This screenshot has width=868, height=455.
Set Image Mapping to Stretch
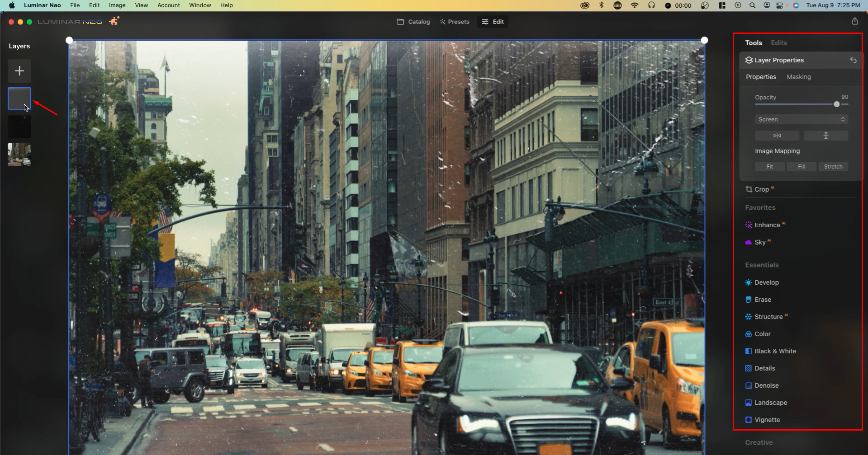(833, 167)
